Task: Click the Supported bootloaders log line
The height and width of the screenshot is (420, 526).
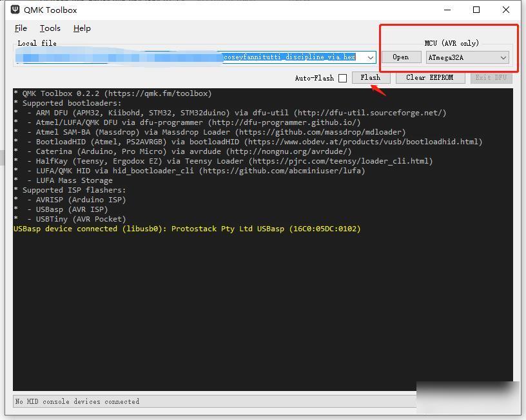Action: pyautogui.click(x=67, y=103)
